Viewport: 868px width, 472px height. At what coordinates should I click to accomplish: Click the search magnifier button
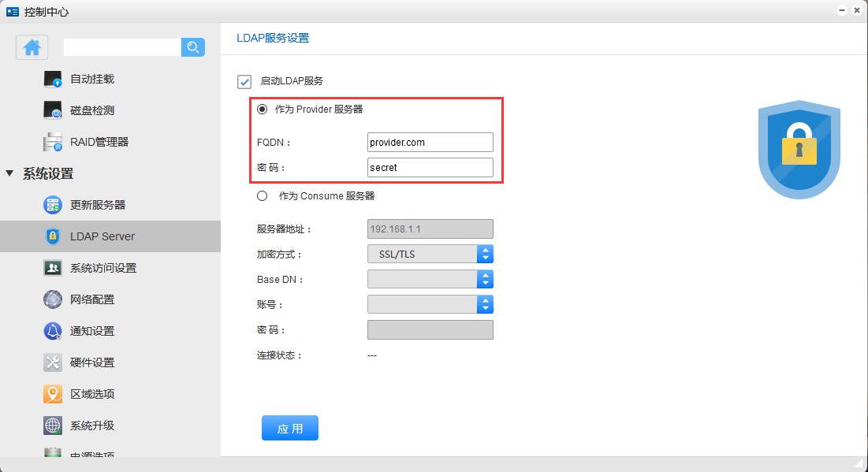click(193, 47)
